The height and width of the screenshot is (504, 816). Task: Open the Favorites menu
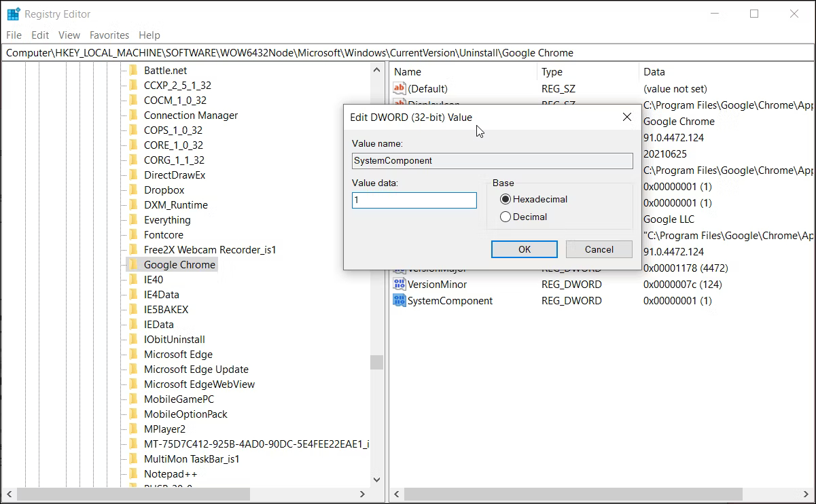109,35
